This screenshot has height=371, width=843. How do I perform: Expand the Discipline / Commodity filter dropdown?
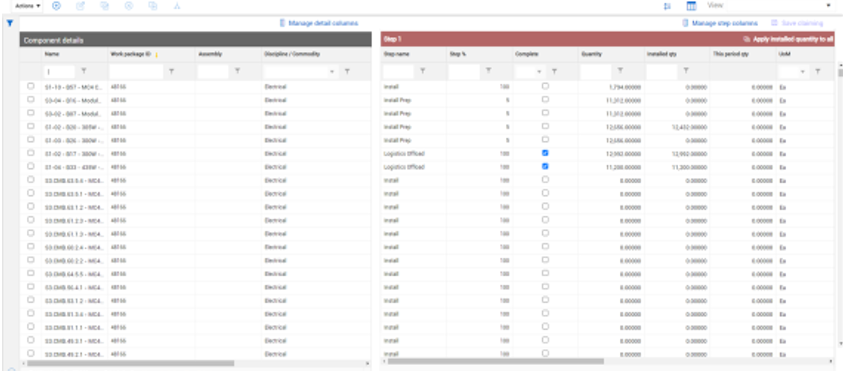[331, 71]
